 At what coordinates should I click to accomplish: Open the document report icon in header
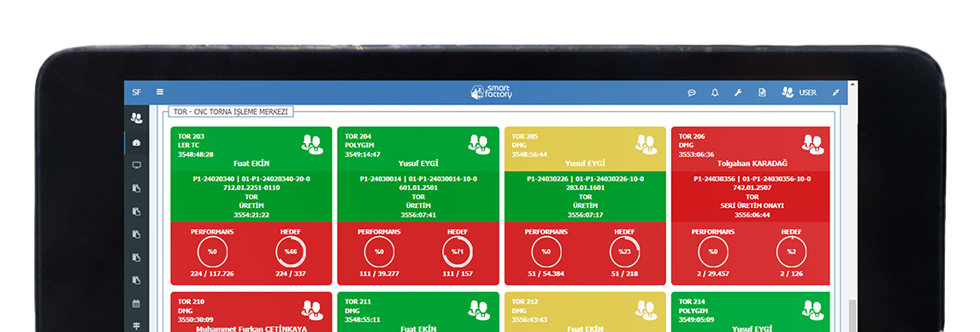click(762, 92)
